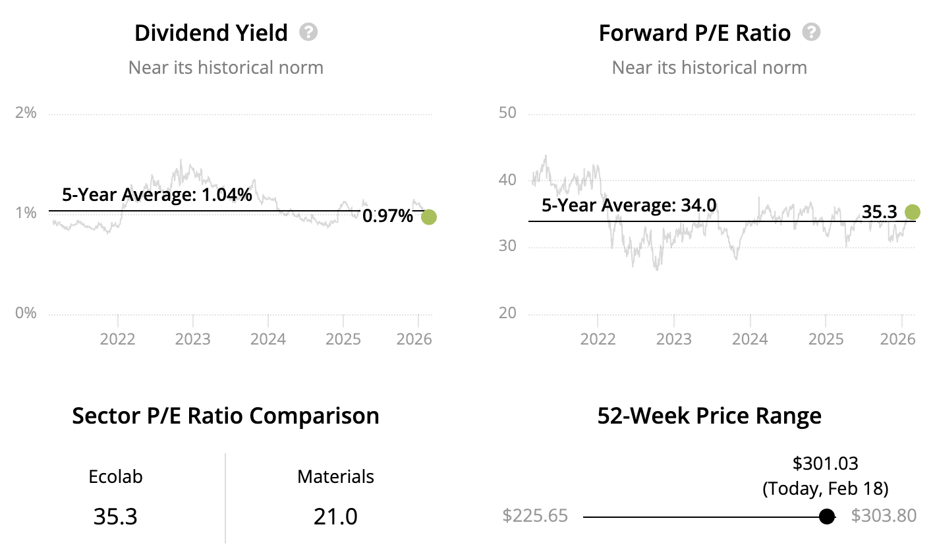
Task: Click the $303.80 52-week high price
Action: click(884, 515)
